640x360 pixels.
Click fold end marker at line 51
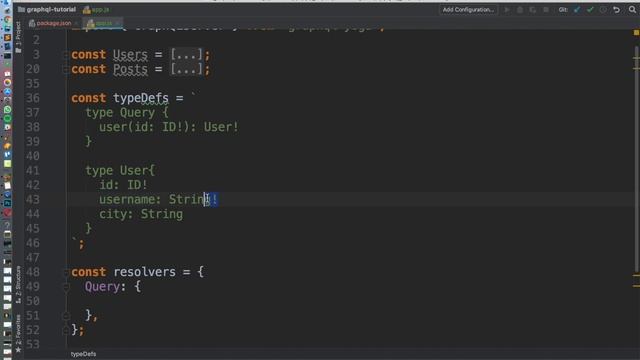[x=66, y=316]
